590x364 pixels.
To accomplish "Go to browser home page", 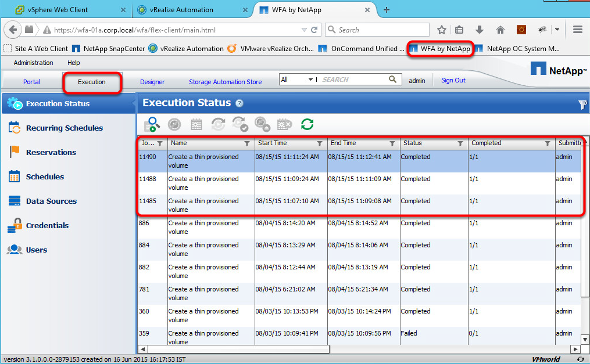I will (500, 30).
